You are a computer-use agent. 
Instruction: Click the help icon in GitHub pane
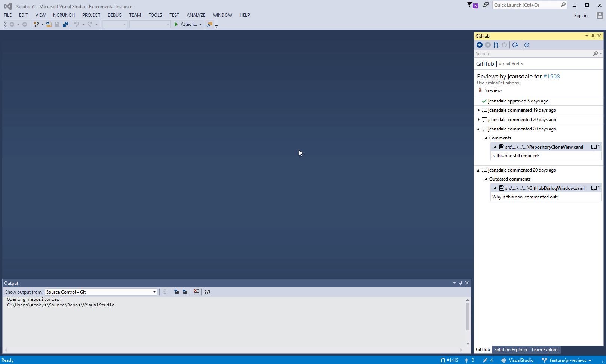[x=527, y=45]
